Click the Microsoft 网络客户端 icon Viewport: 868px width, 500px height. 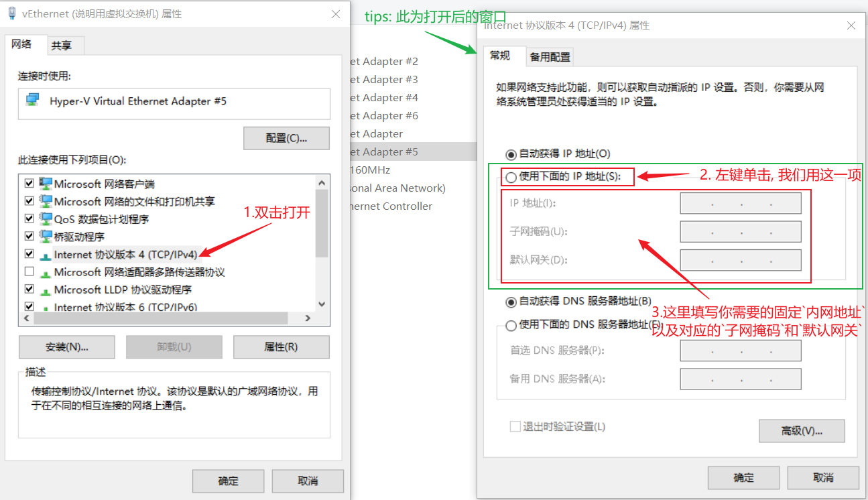click(46, 184)
